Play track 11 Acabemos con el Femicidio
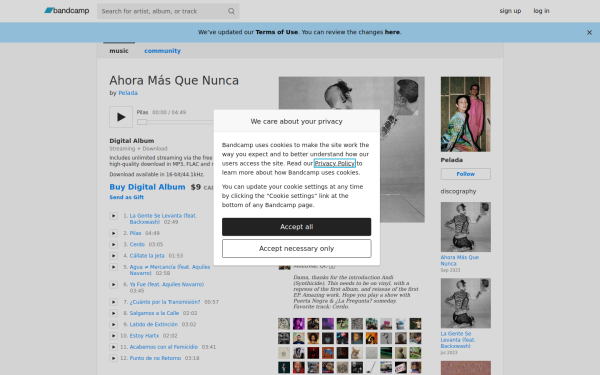Screen dimensions: 600x375 pyautogui.click(x=113, y=347)
